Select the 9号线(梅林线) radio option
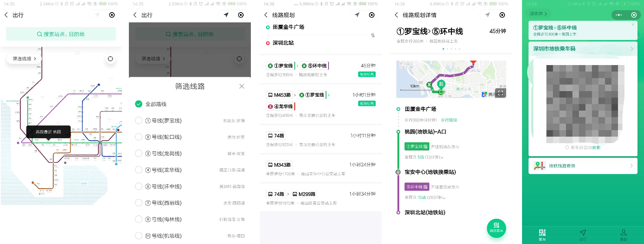The image size is (644, 244). [139, 219]
